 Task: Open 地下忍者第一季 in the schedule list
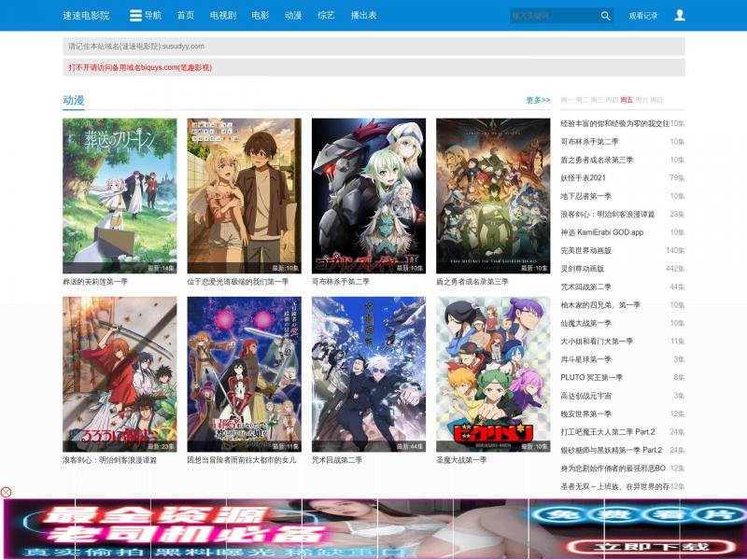[586, 196]
